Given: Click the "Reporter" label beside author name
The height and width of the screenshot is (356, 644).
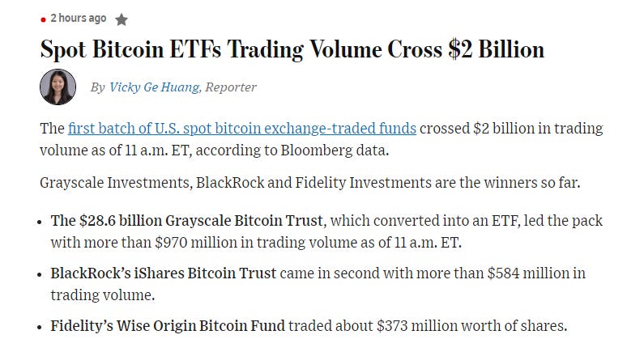Looking at the screenshot, I should click(231, 87).
